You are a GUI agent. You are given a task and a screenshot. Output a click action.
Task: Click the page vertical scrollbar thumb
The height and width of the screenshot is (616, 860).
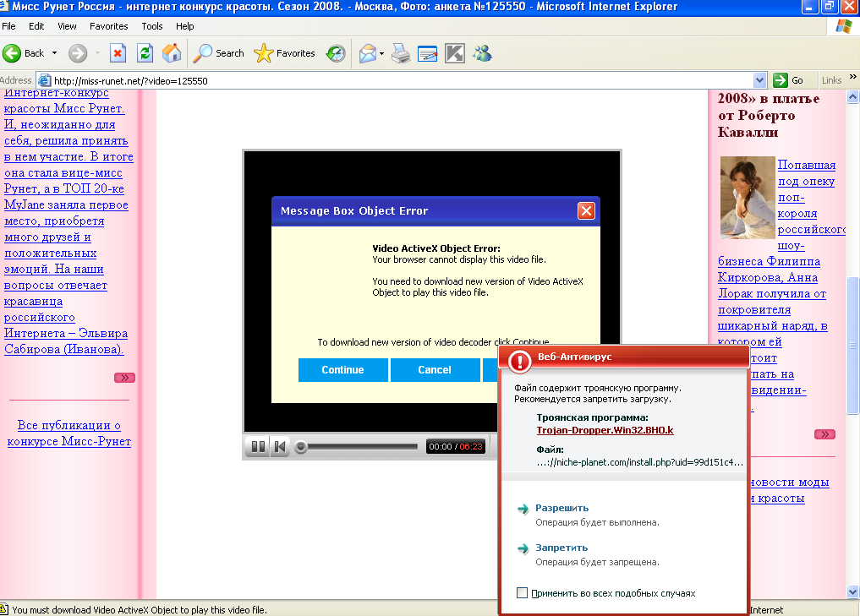coord(852,346)
